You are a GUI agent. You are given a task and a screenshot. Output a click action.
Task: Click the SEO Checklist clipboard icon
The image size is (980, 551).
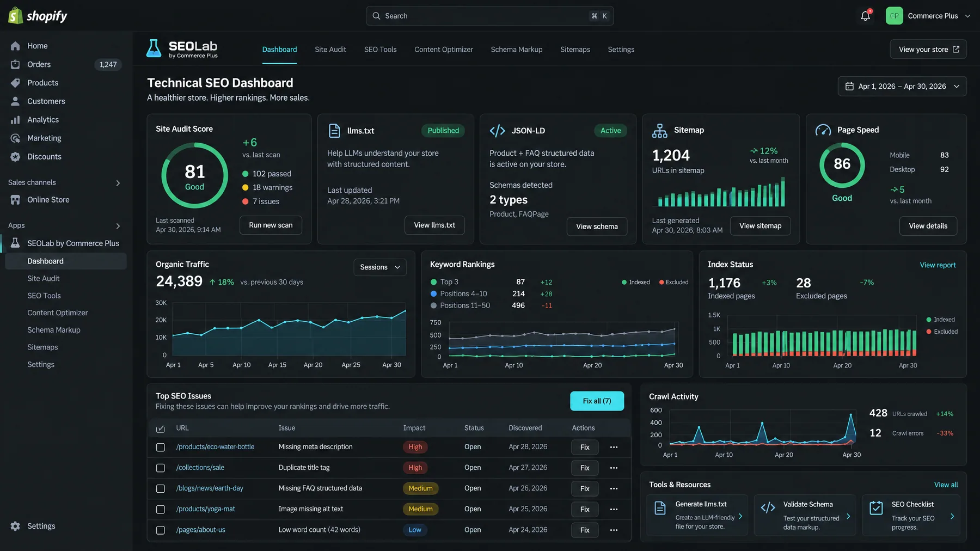point(876,508)
